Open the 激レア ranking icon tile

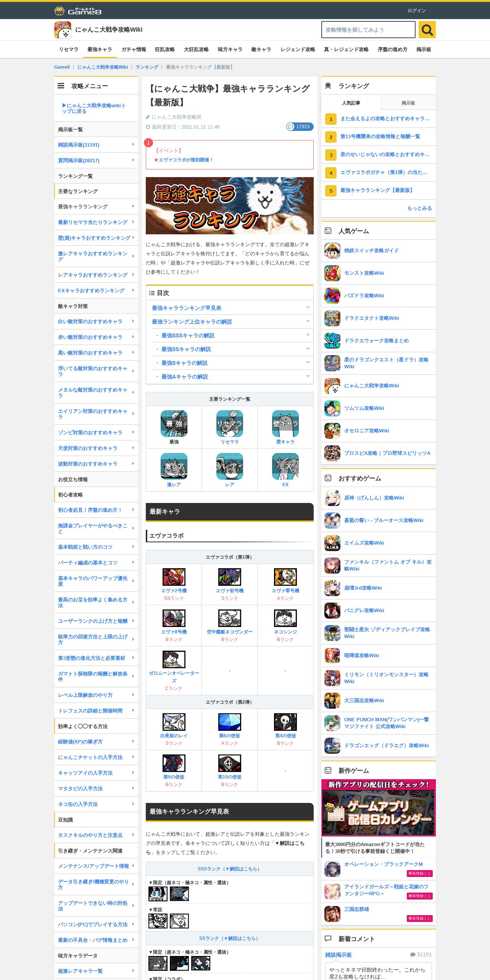point(174,466)
